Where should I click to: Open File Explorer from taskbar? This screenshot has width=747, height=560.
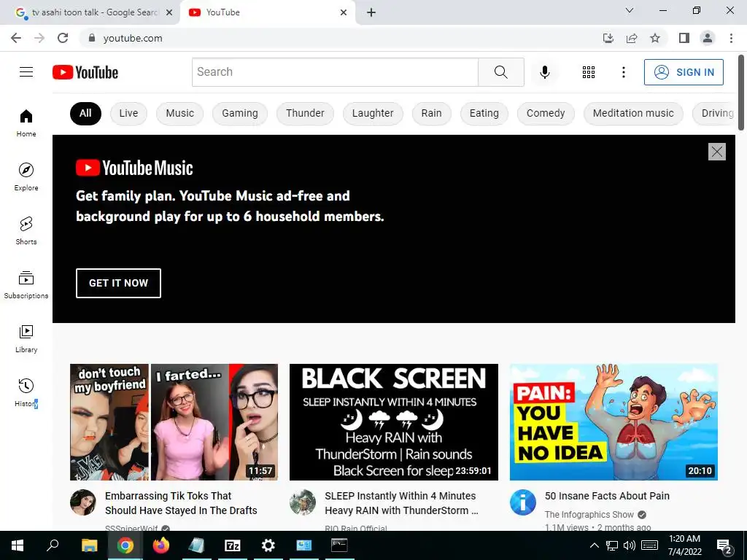click(x=89, y=545)
